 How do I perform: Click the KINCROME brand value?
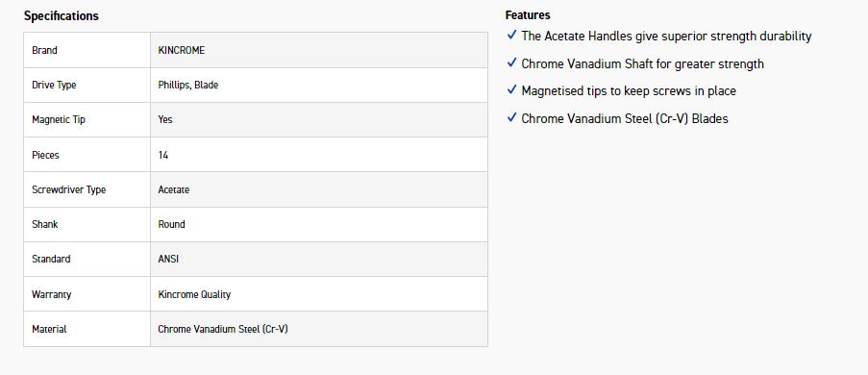(x=181, y=50)
